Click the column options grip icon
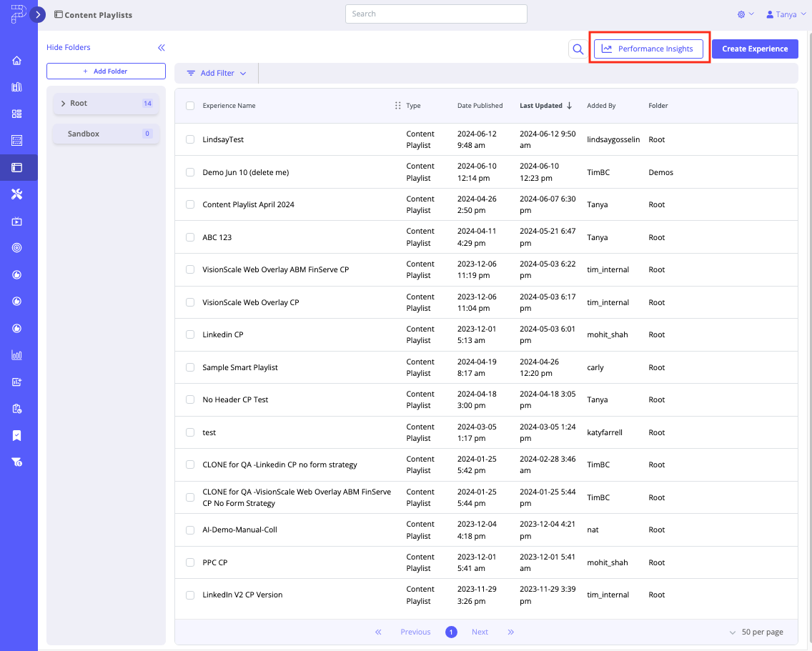Viewport: 812px width, 651px height. (397, 106)
